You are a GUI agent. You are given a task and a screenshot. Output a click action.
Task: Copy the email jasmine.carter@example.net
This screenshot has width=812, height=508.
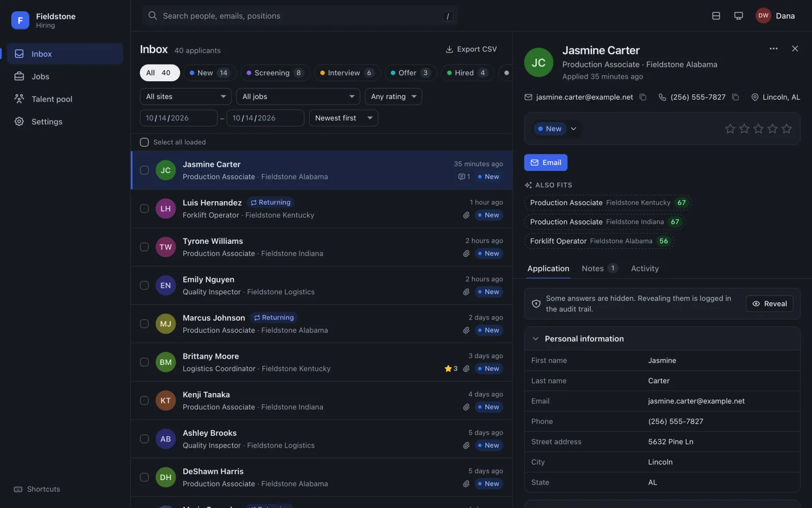click(643, 97)
